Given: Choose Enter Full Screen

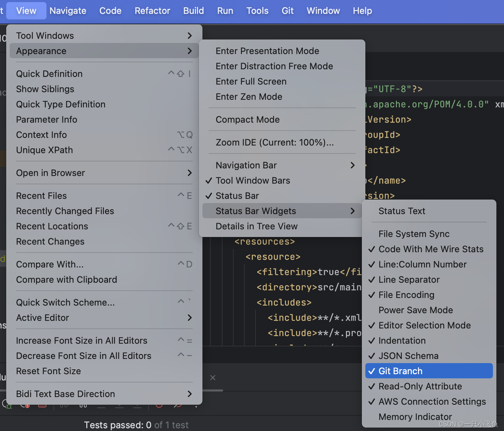Looking at the screenshot, I should pyautogui.click(x=282, y=81).
